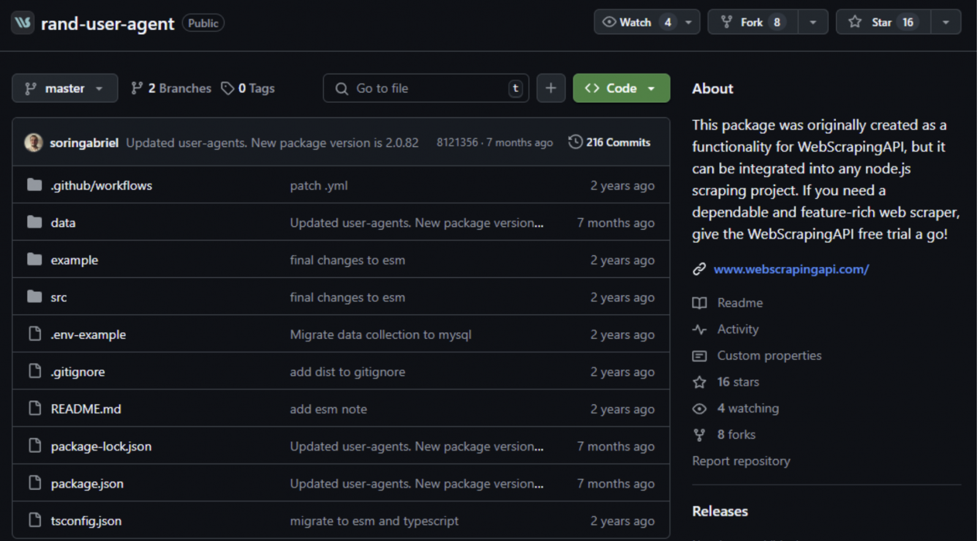Image resolution: width=980 pixels, height=541 pixels.
Task: View the 2 Branches list
Action: pos(171,88)
